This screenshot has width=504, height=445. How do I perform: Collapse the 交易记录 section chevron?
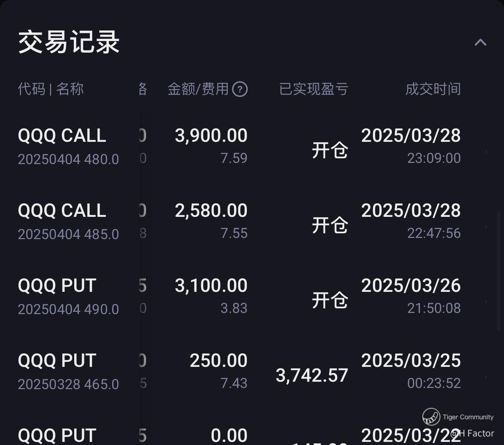click(x=480, y=42)
